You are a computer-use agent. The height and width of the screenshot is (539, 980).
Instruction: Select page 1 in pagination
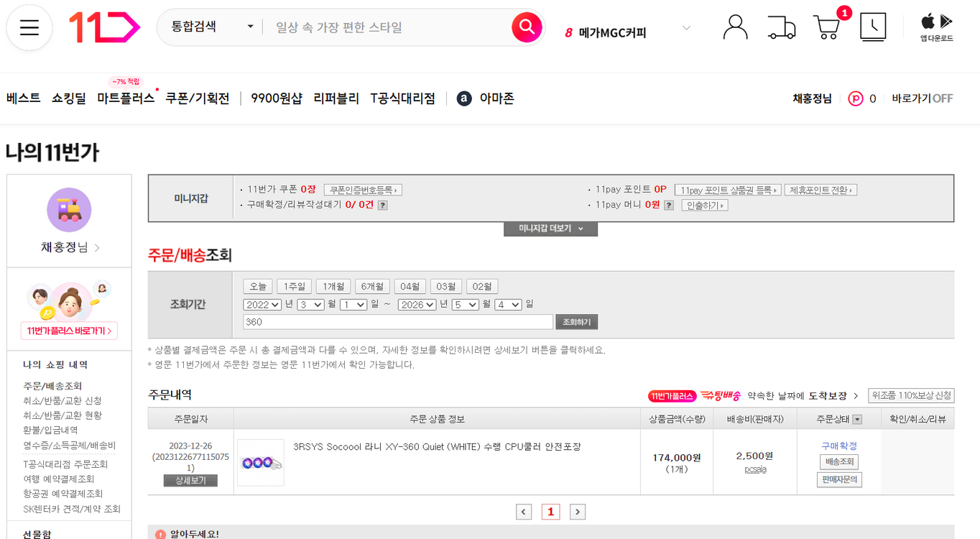550,512
